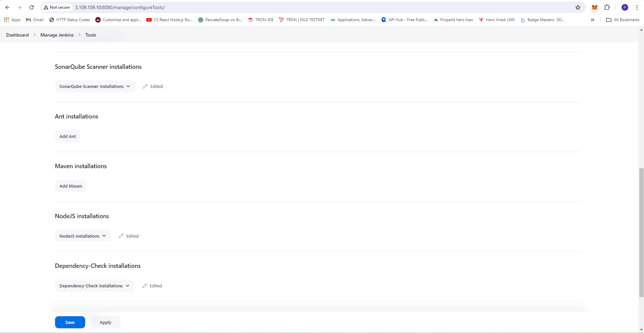Open Chrome three-dot menu
The width and height of the screenshot is (644, 334).
coord(637,7)
